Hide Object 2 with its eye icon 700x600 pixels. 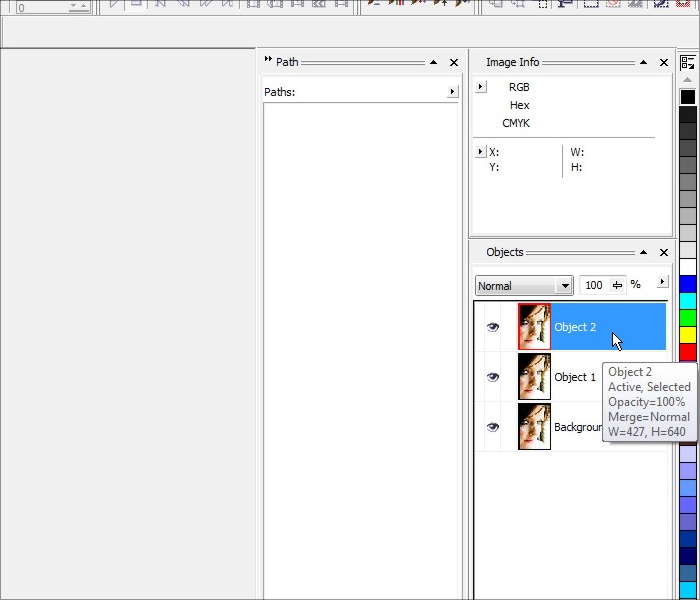tap(492, 327)
